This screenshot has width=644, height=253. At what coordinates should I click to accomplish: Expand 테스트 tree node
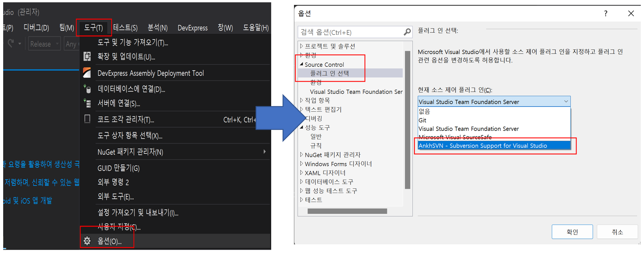(301, 200)
